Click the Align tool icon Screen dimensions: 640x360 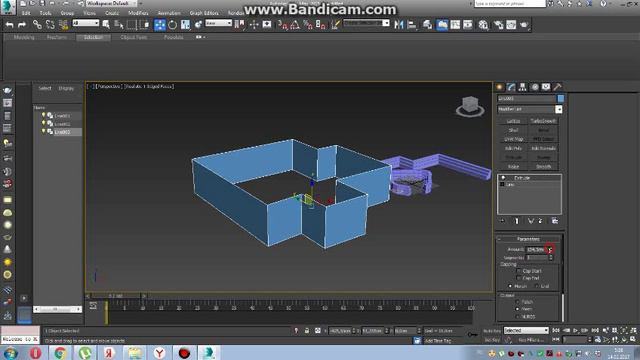412,25
